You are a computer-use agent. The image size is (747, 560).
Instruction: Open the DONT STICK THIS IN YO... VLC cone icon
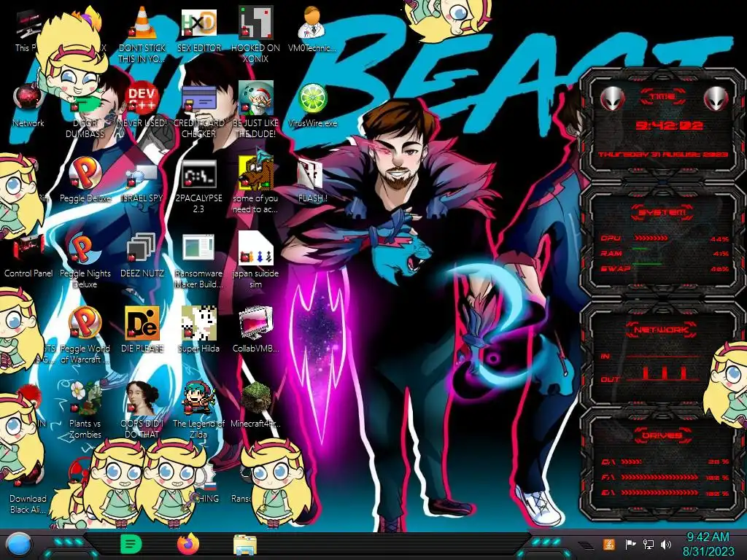pyautogui.click(x=142, y=23)
